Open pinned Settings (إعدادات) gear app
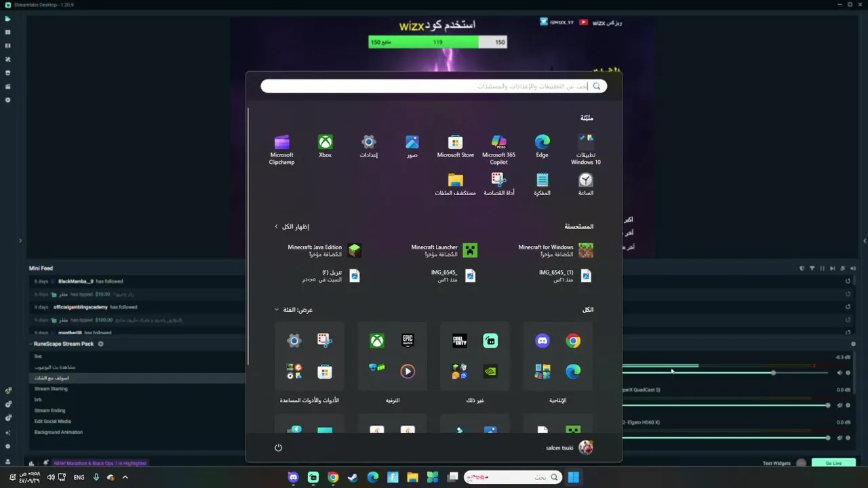The width and height of the screenshot is (868, 488). 368,146
